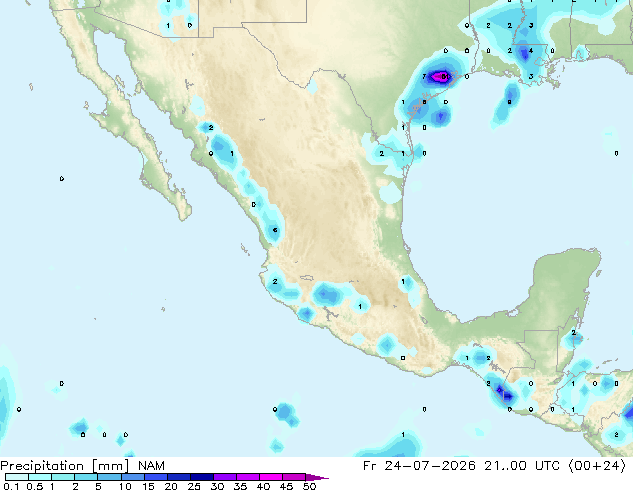Click the 45–50 mm legend swatch
This screenshot has height=490, width=634.
point(294,477)
